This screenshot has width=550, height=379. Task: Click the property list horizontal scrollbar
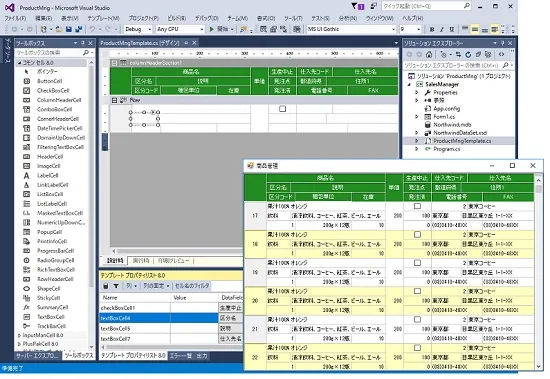tap(172, 347)
